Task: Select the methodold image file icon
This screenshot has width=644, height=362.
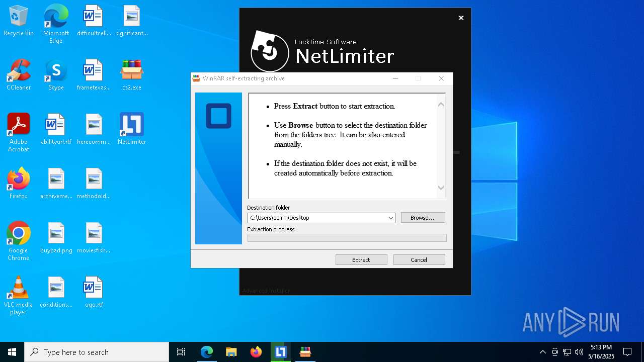Action: 94,184
